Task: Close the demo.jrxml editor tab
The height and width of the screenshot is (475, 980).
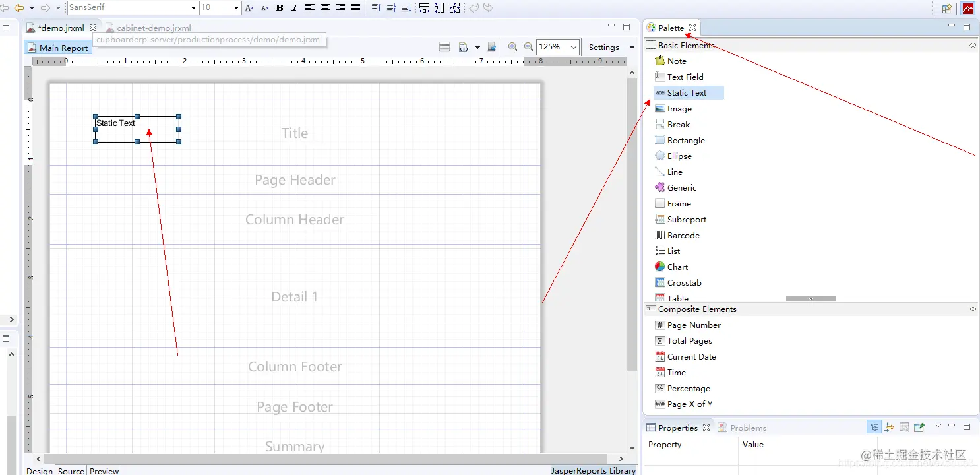Action: click(x=93, y=28)
